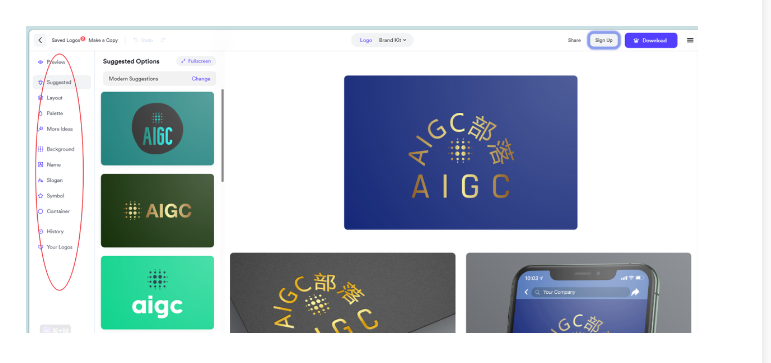Click the Suggested Options heading
771x363 pixels.
click(131, 61)
